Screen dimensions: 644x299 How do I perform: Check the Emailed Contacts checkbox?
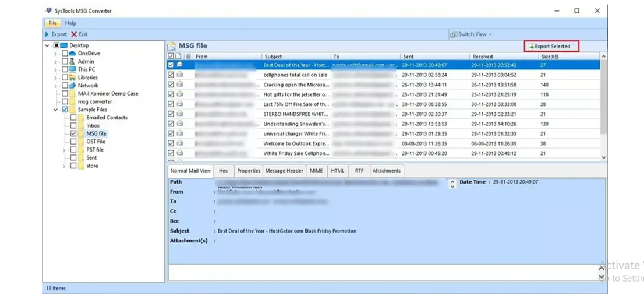[73, 118]
